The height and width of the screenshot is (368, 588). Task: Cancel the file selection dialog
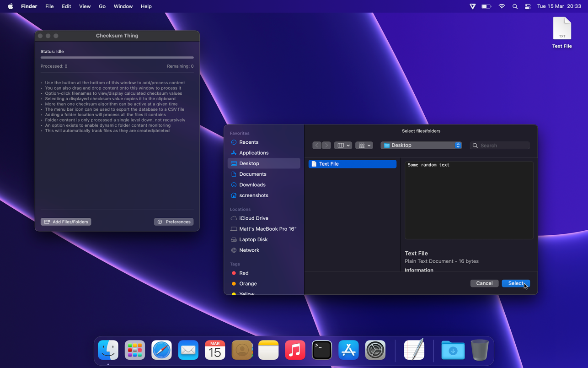tap(484, 283)
